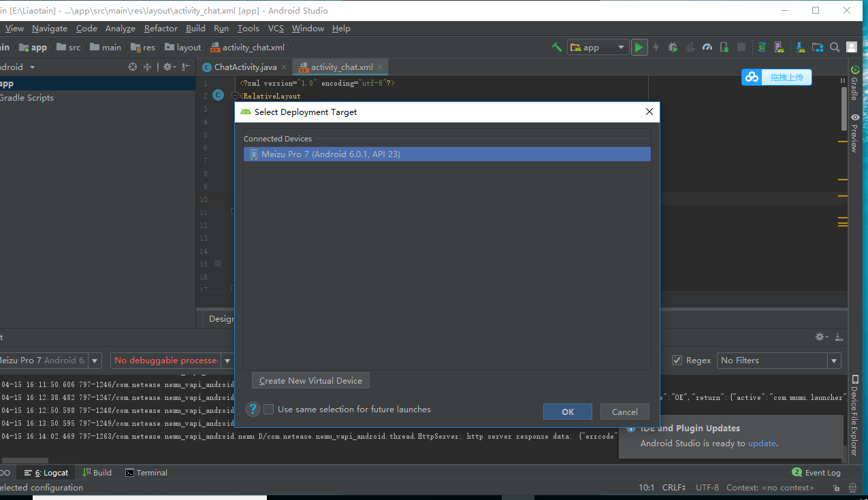Open the AVD Manager icon
This screenshot has width=868, height=500.
[x=779, y=47]
